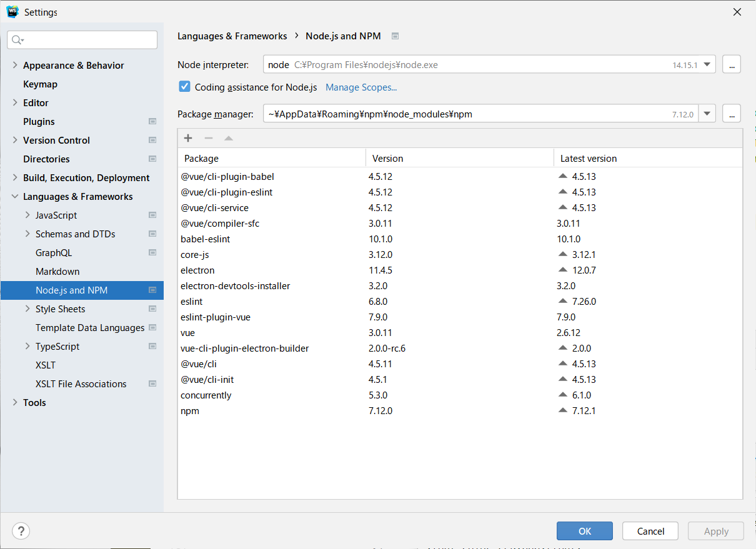Click the Package manager path field
The image size is (756, 549).
click(481, 114)
